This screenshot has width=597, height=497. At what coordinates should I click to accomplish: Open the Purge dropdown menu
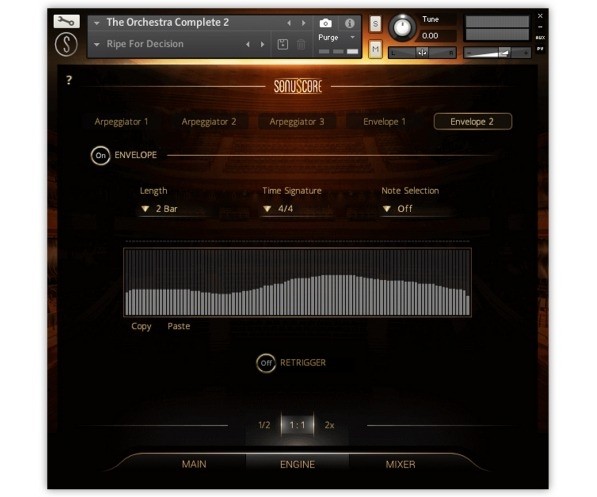337,37
